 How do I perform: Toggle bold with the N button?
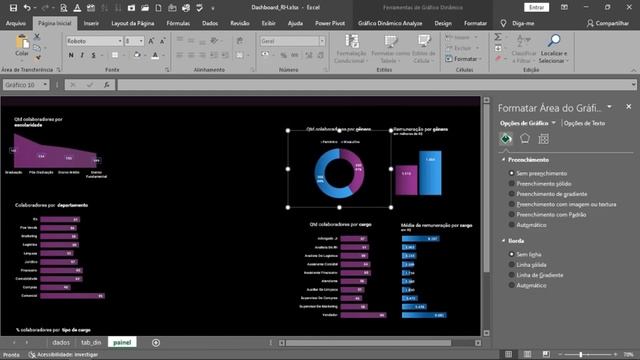[71, 55]
